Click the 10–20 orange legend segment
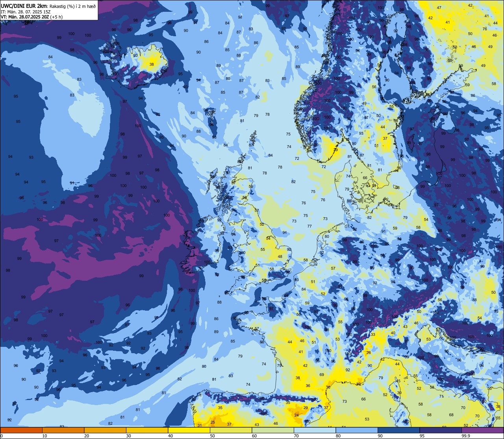The image size is (504, 439). [63, 430]
